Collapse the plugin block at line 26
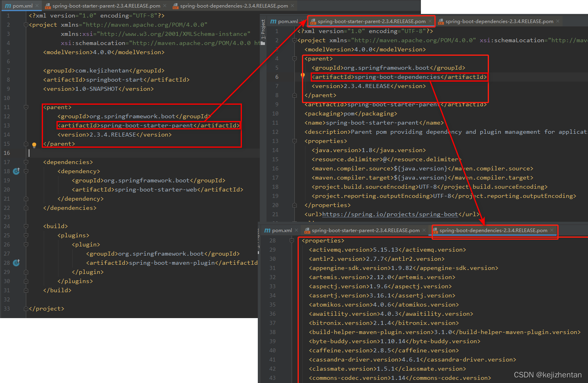The image size is (588, 383). [x=26, y=244]
